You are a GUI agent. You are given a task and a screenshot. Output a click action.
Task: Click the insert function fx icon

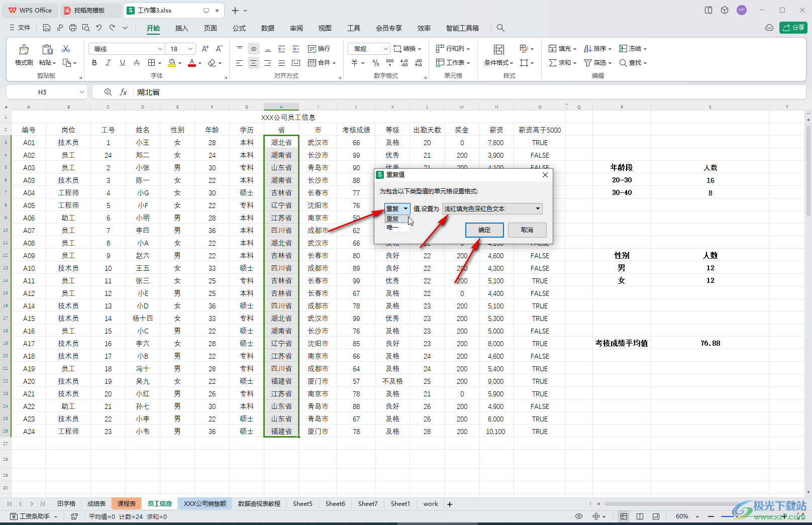[x=123, y=92]
